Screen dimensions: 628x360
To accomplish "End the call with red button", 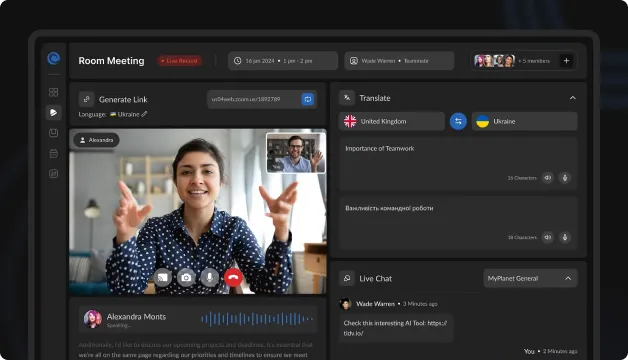I will pos(233,278).
